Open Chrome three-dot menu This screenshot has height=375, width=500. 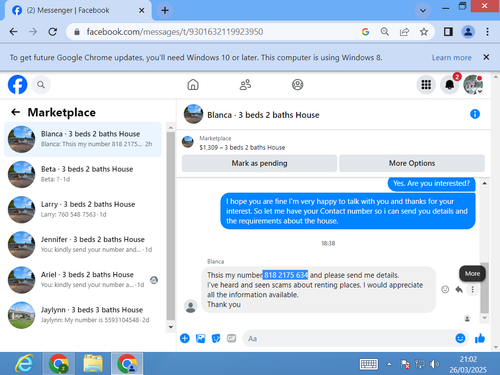click(487, 32)
